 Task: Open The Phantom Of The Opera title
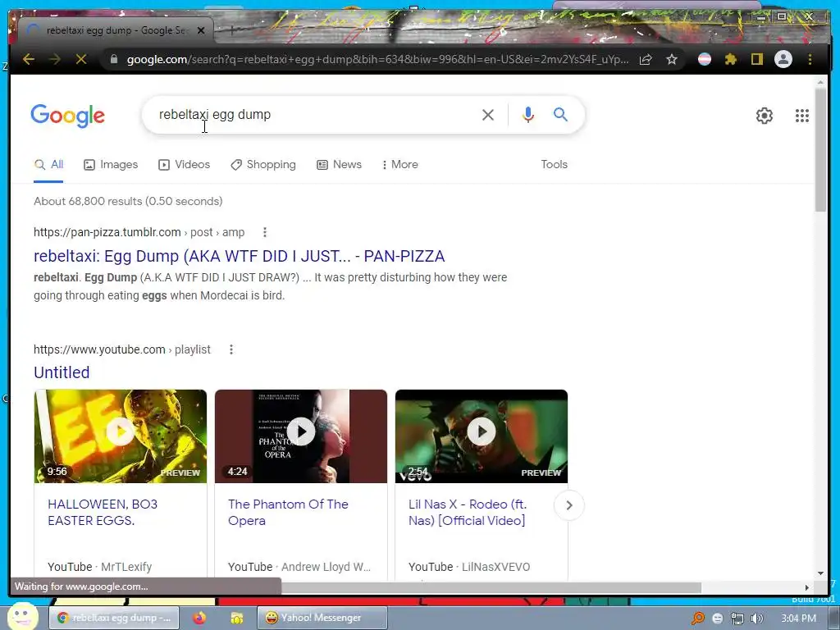(x=288, y=512)
